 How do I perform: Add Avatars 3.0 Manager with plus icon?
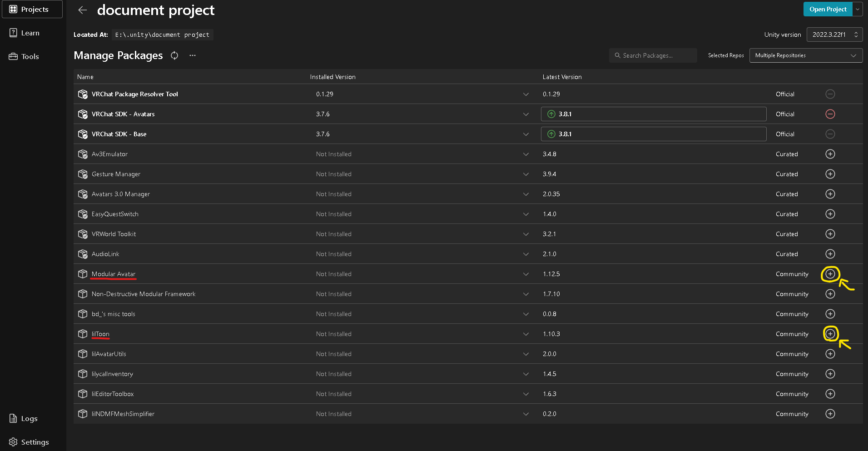830,194
